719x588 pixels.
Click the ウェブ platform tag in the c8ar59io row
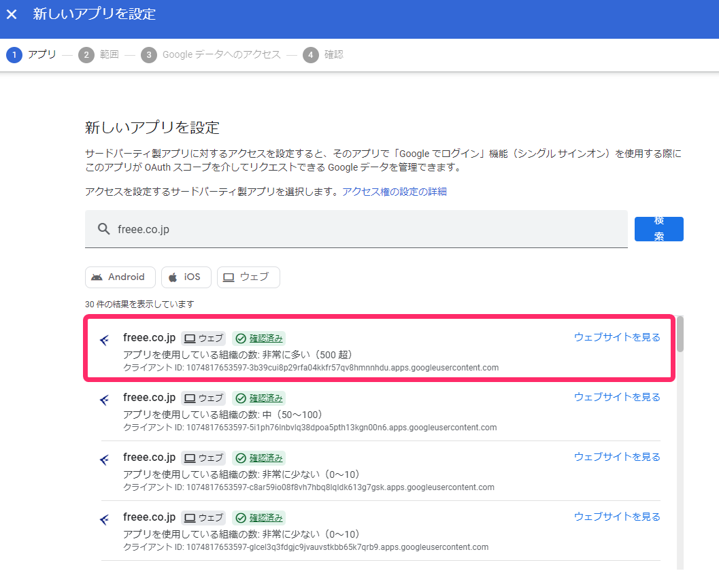(x=203, y=458)
